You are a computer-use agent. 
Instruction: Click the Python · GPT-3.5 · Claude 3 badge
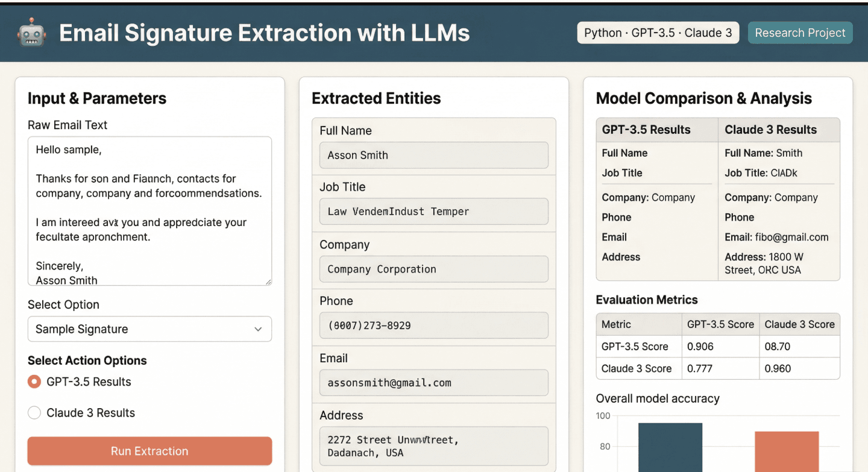(x=658, y=33)
